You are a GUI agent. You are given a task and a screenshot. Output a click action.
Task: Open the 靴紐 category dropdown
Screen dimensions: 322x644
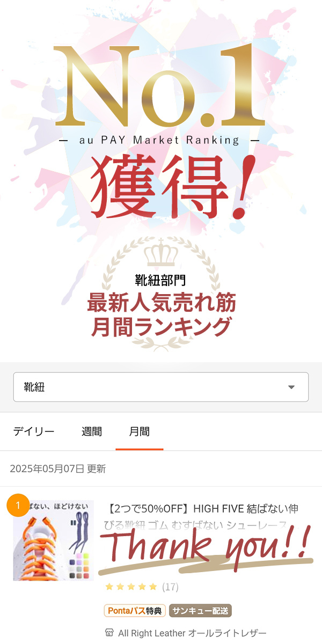coord(161,387)
